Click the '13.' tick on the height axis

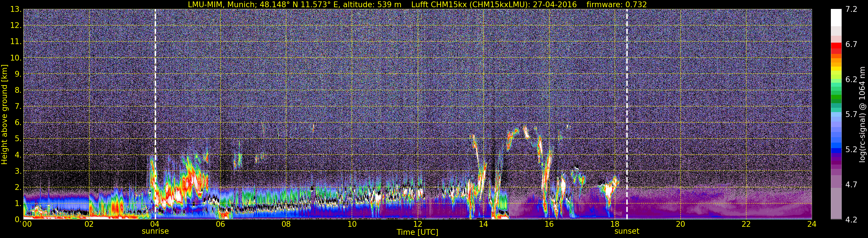pyautogui.click(x=16, y=9)
